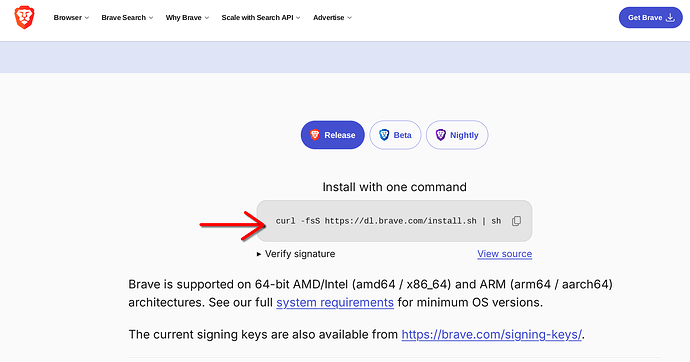Expand the Verify signature section
Screen dimensions: 690x362
(x=296, y=254)
